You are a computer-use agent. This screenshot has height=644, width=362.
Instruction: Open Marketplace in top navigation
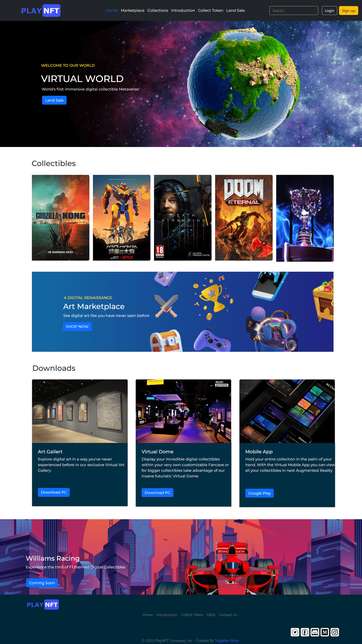(x=132, y=10)
